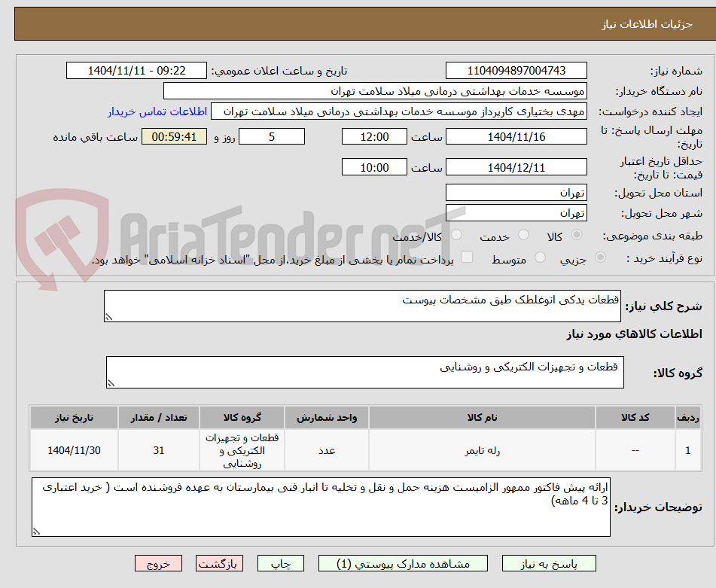716x588 pixels.
Task: Click the بازگشت back button
Action: click(x=219, y=563)
